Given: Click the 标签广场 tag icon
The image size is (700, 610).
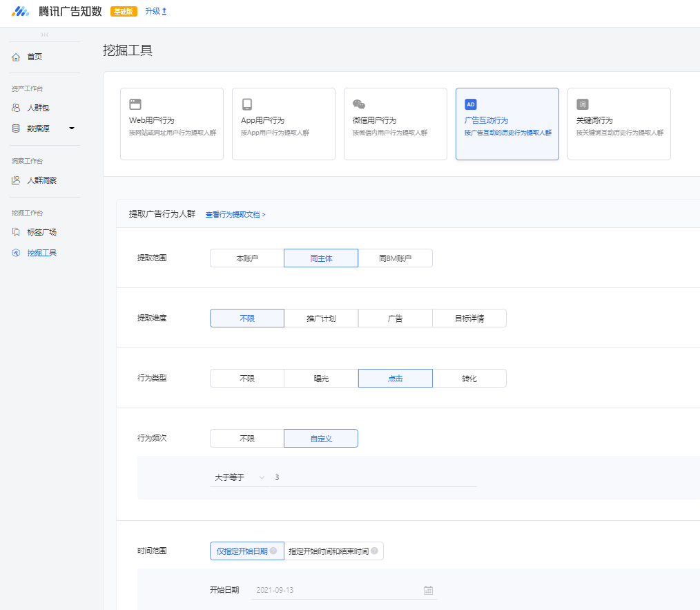Looking at the screenshot, I should pyautogui.click(x=16, y=232).
